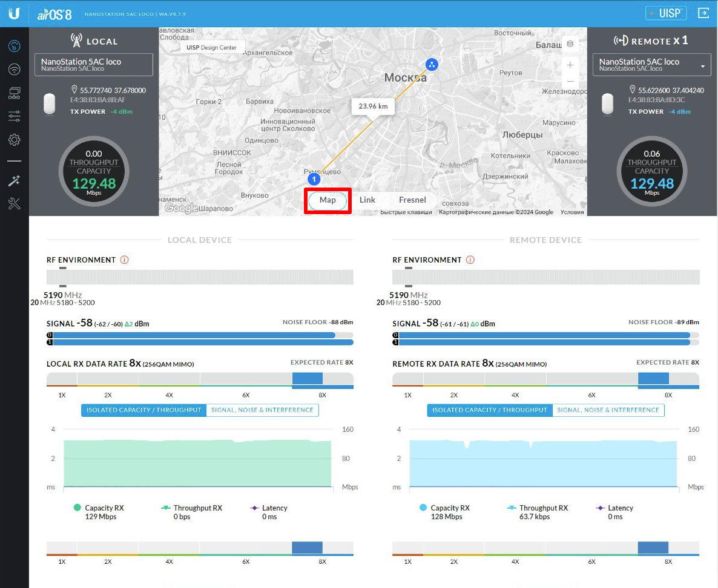
Task: Click the local signal chain 0 bar
Action: click(x=200, y=335)
